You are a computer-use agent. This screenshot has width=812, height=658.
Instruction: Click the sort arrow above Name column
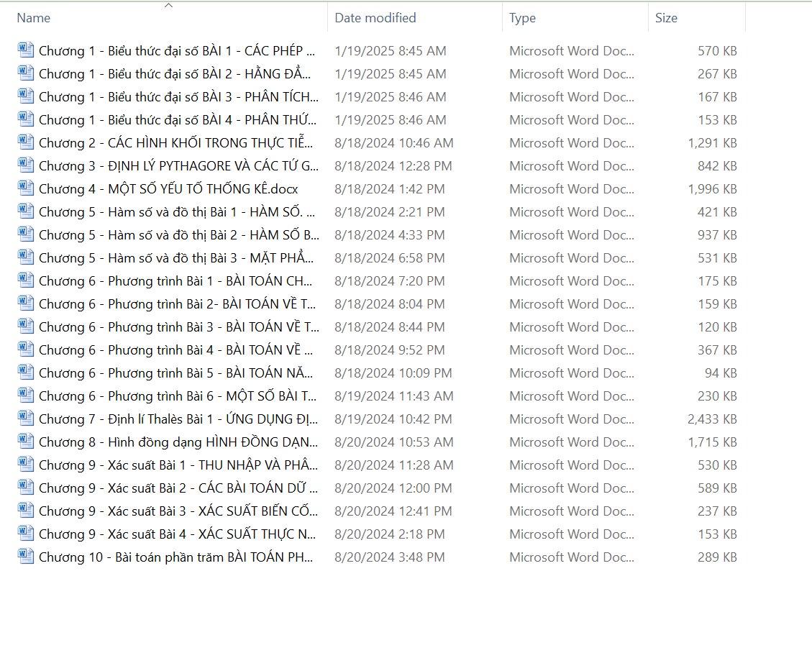pyautogui.click(x=168, y=6)
